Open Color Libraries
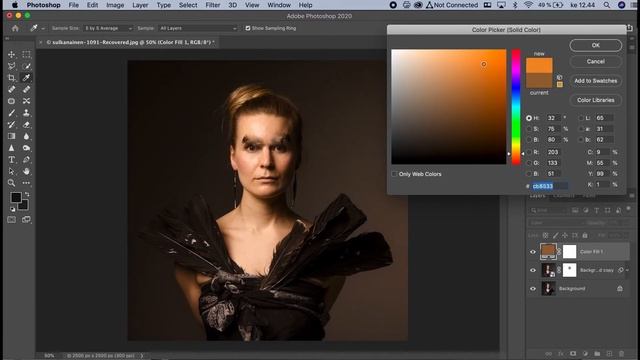640x360 pixels. pyautogui.click(x=596, y=100)
